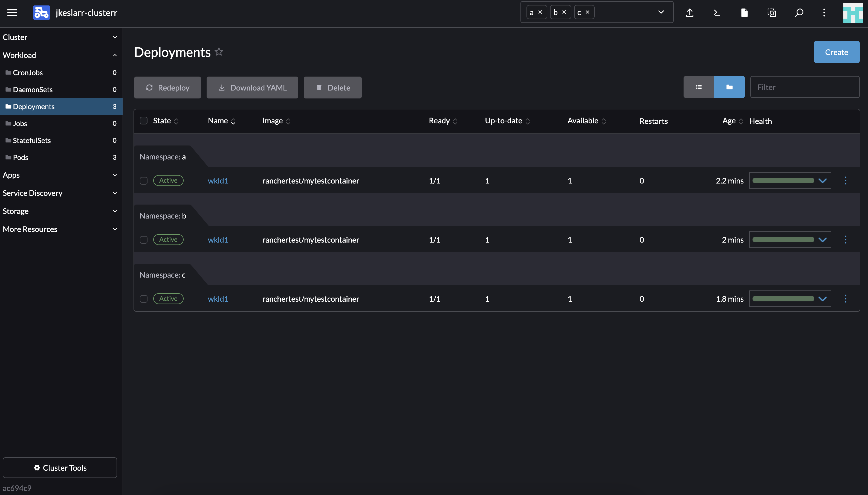Open wkld1 deployment in namespace b

(x=218, y=240)
